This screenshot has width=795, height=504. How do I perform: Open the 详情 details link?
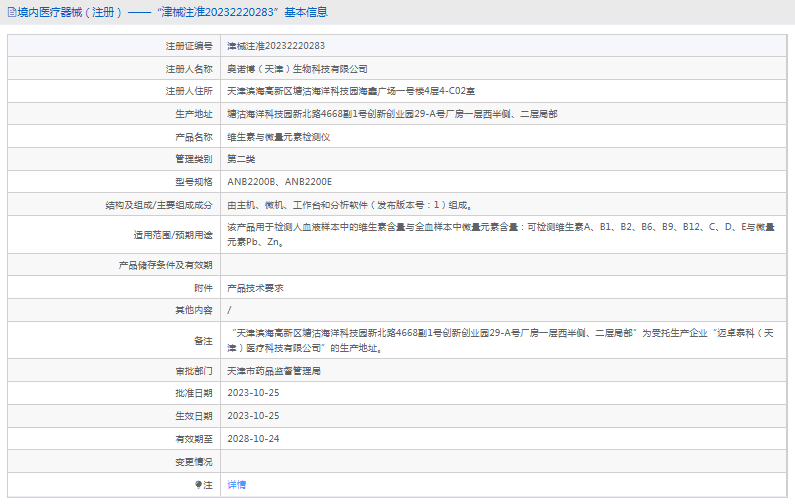pyautogui.click(x=236, y=485)
